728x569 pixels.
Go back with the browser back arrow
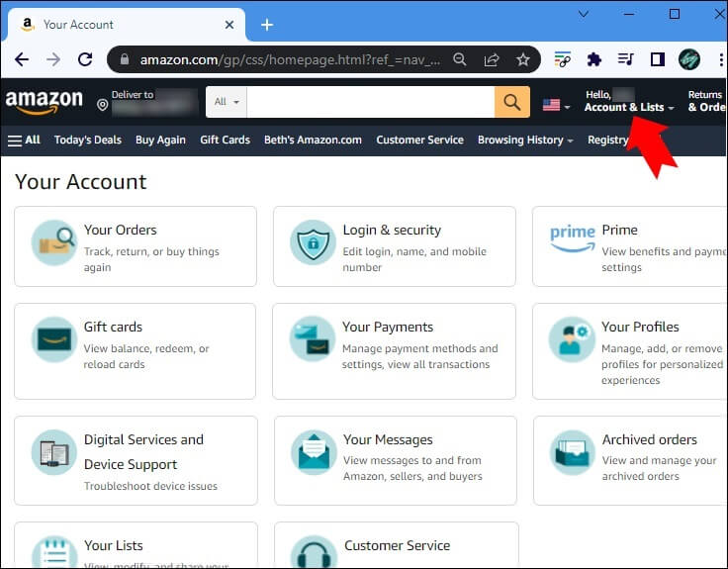(x=22, y=59)
